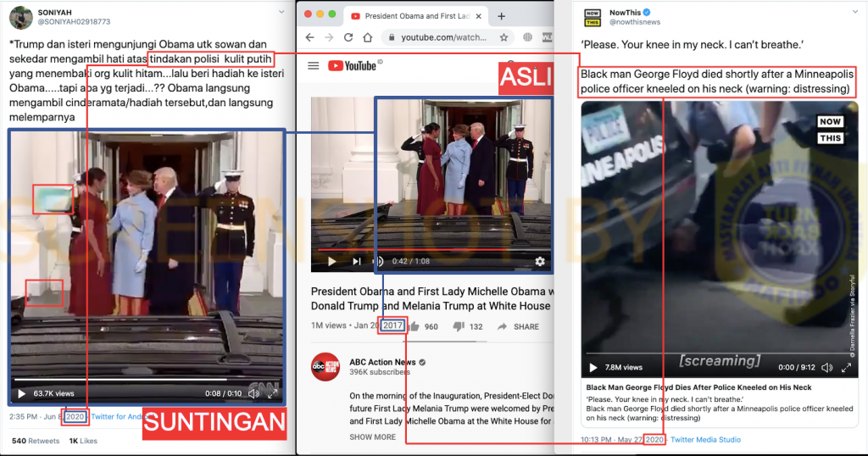Go forward in the browser

329,37
